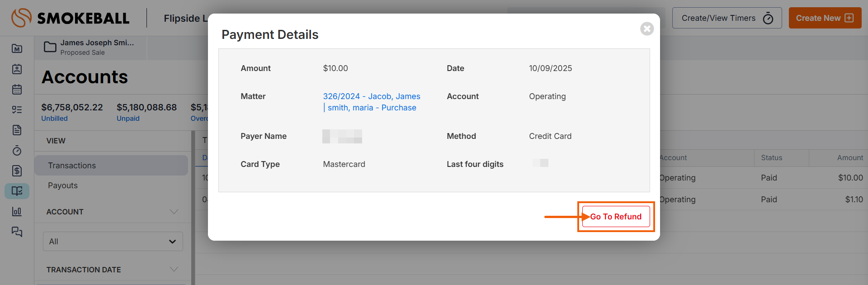This screenshot has width=868, height=285.
Task: Open the matters icon in left sidebar
Action: 17,48
